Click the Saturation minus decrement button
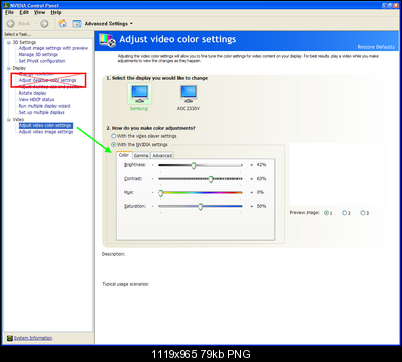This screenshot has width=402, height=362. point(153,206)
